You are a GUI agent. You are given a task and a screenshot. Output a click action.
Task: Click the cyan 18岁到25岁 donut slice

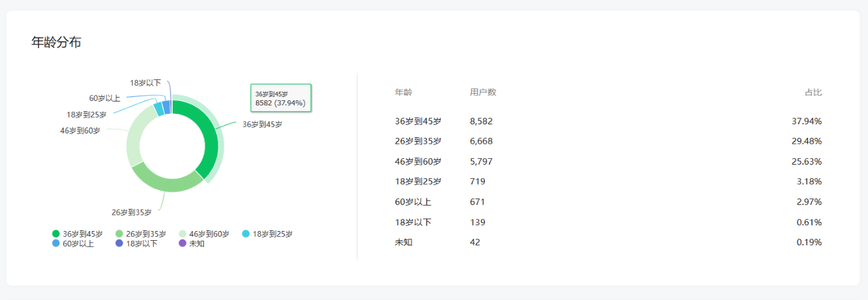(x=158, y=108)
